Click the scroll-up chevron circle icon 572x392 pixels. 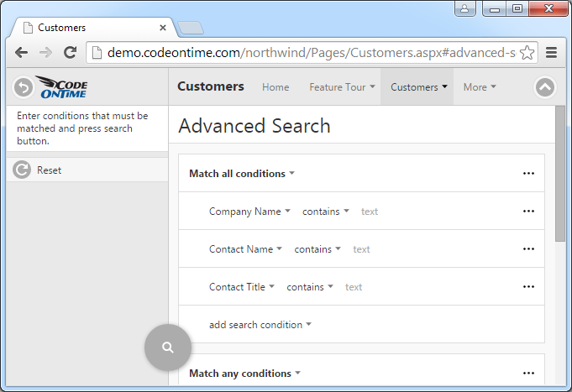(545, 86)
